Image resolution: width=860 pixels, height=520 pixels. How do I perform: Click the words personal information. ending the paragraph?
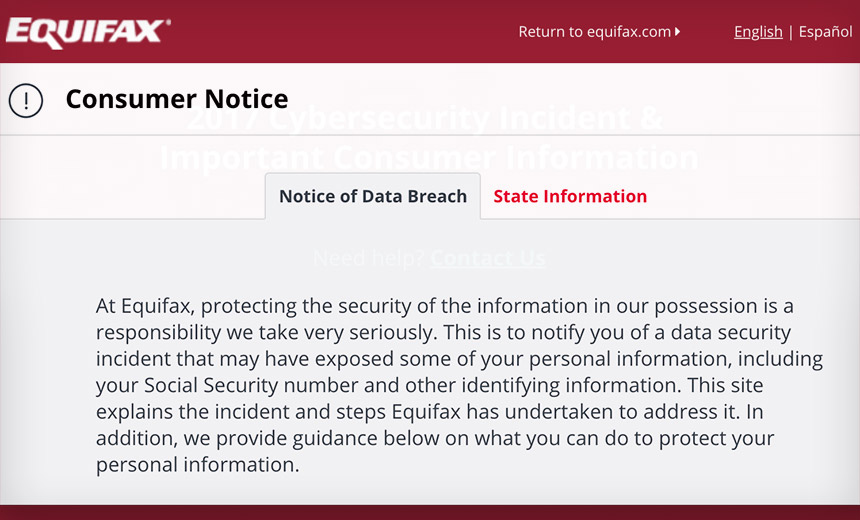pyautogui.click(x=197, y=465)
